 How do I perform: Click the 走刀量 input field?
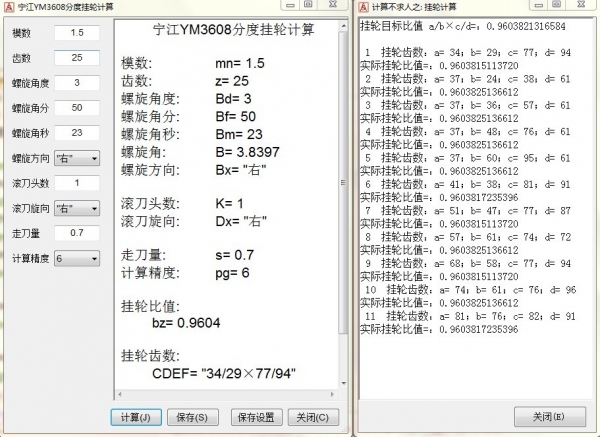tap(77, 233)
